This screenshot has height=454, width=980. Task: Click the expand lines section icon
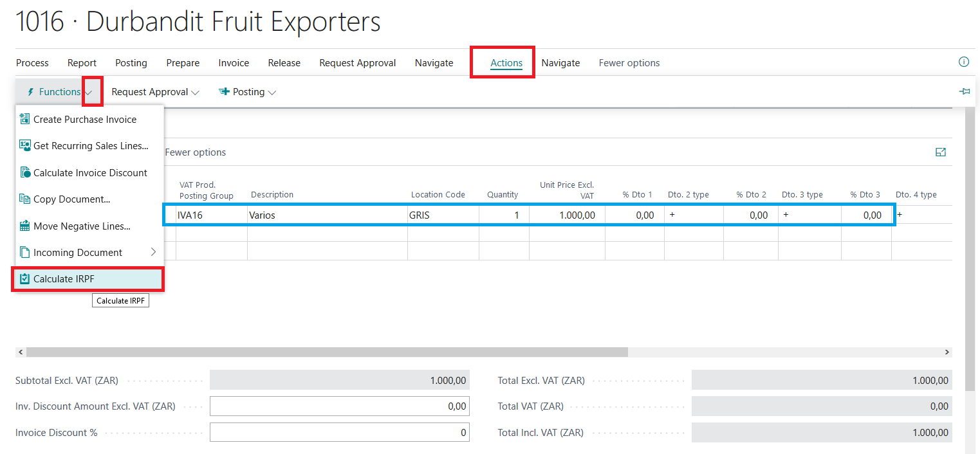click(x=941, y=152)
